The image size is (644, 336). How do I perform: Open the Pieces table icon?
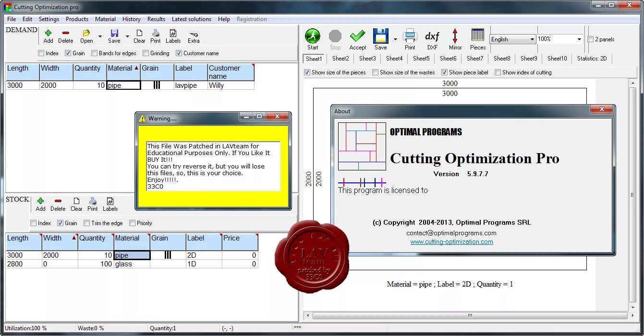(478, 36)
